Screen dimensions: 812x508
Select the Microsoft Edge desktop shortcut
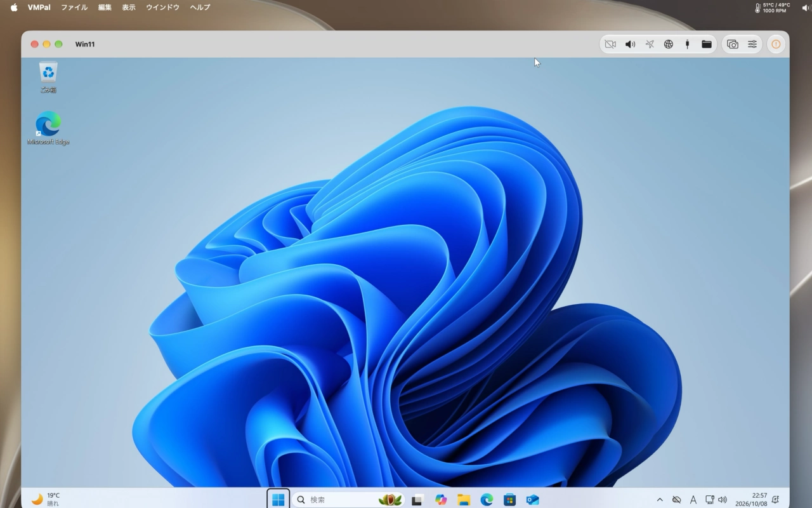(48, 128)
